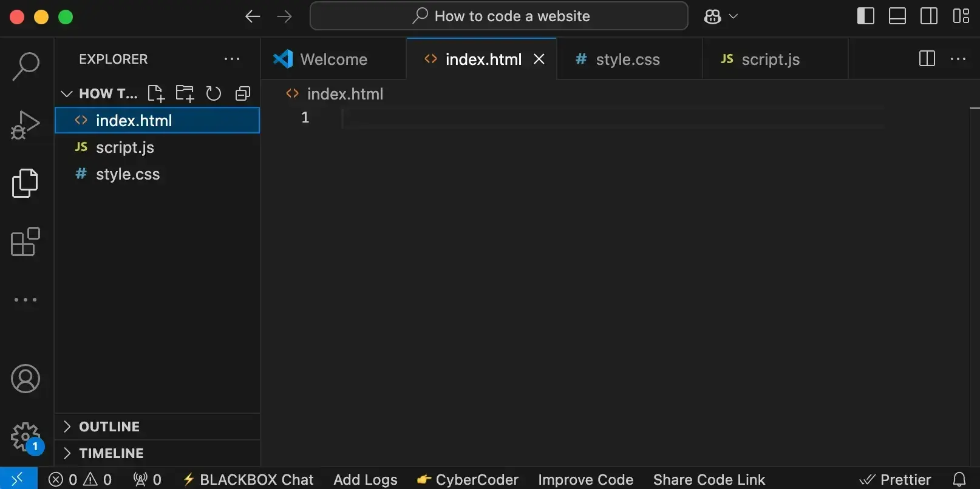The height and width of the screenshot is (489, 980).
Task: Click BLACKBOX Chat in status bar
Action: [248, 479]
